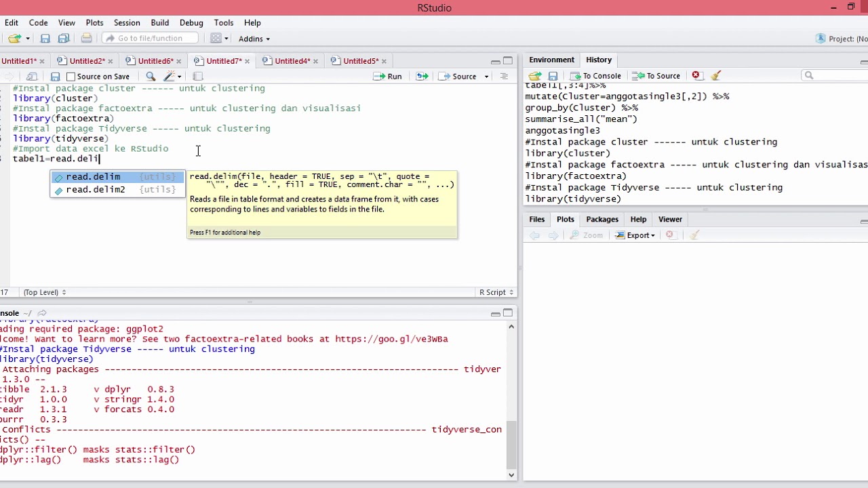868x488 pixels.
Task: Open the History tab
Action: coord(599,60)
